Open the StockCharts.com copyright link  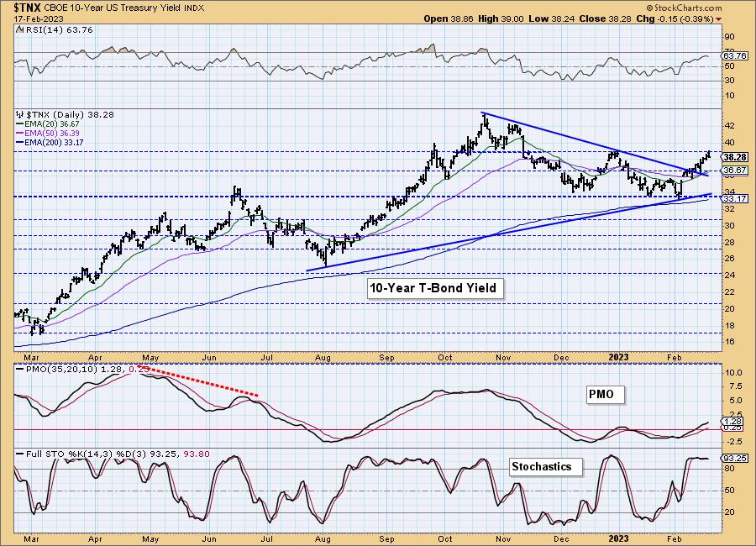(x=684, y=8)
